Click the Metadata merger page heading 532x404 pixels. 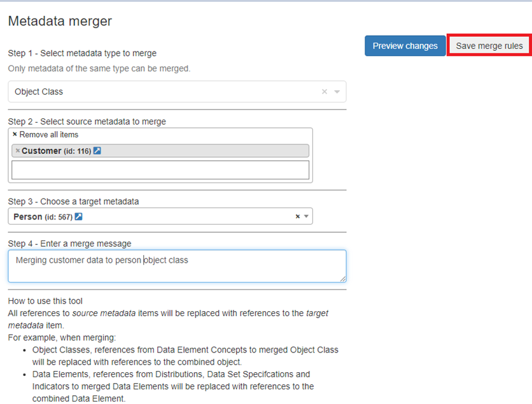[x=60, y=21]
